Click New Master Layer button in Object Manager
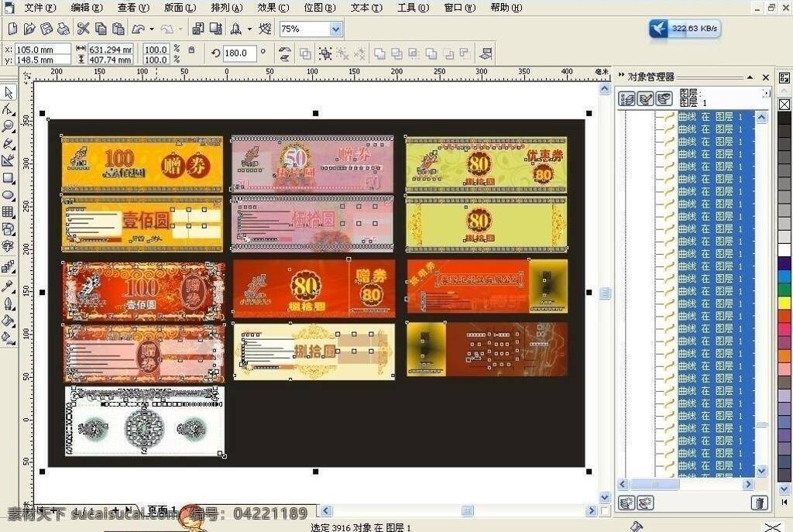793x532 pixels. coord(645,503)
